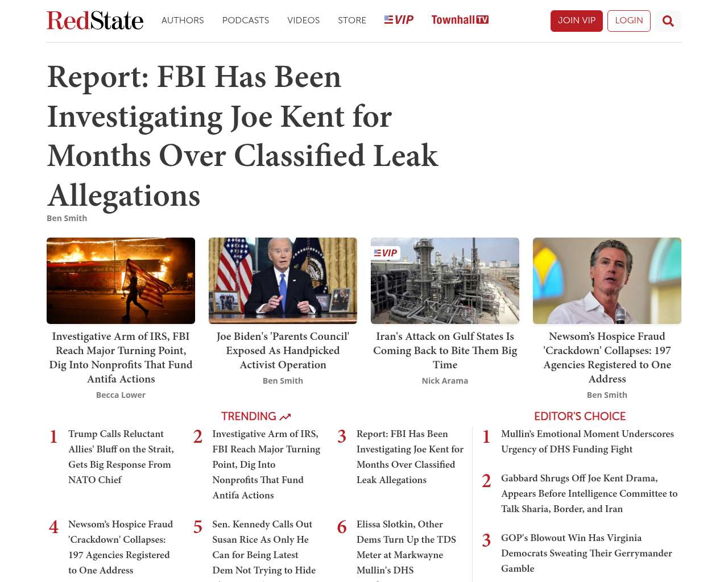The image size is (728, 582).
Task: Click the RedState logo
Action: (x=95, y=20)
